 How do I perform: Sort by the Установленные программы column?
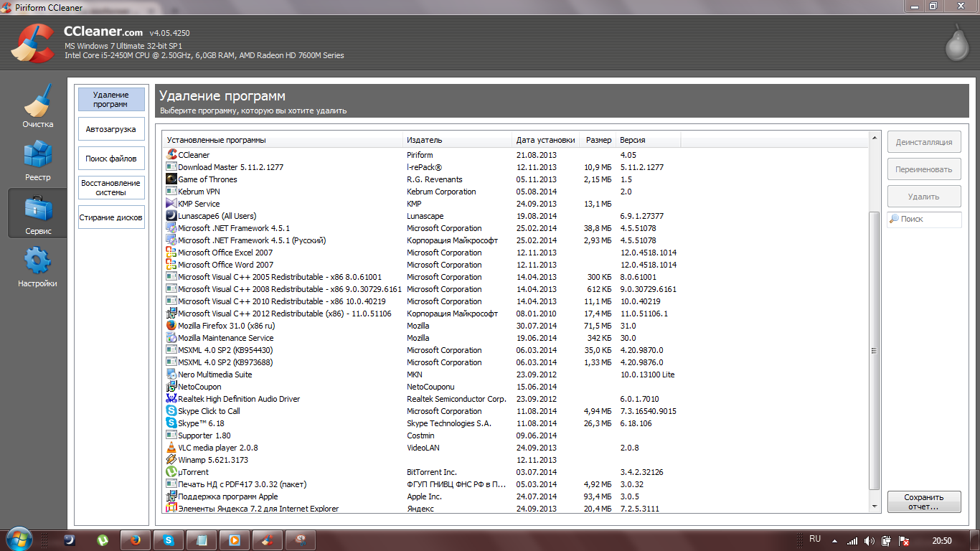tap(283, 140)
